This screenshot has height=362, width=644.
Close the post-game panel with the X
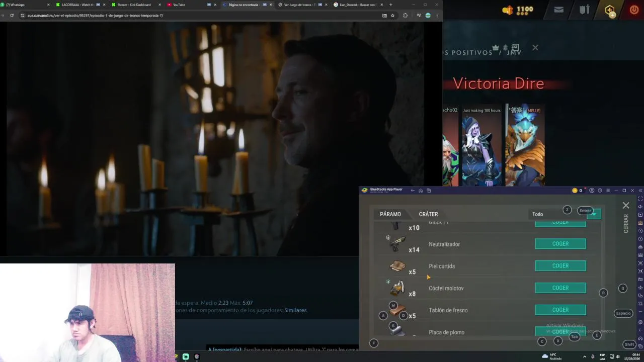point(535,47)
